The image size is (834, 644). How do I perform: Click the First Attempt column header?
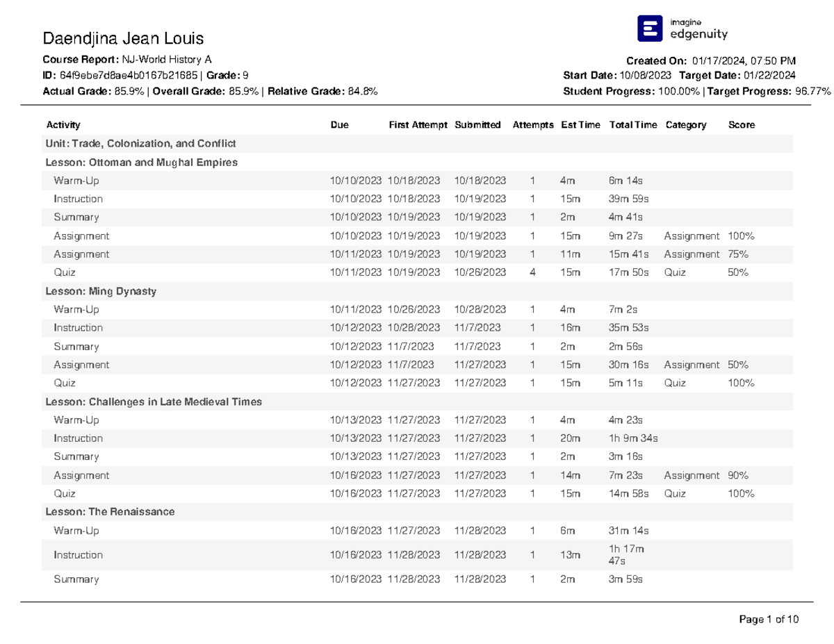pyautogui.click(x=418, y=125)
